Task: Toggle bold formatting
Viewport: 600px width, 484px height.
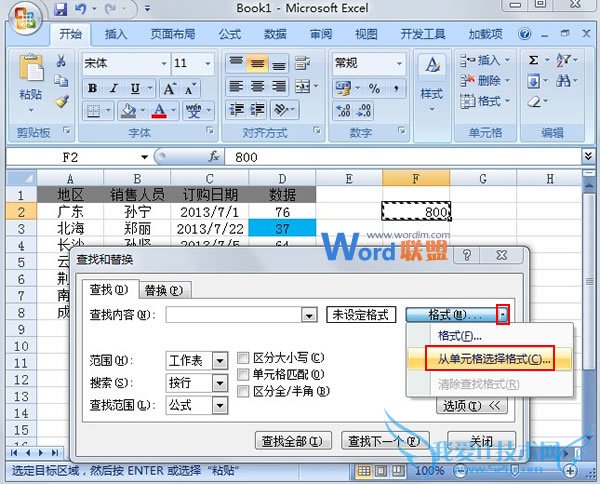Action: pyautogui.click(x=92, y=88)
